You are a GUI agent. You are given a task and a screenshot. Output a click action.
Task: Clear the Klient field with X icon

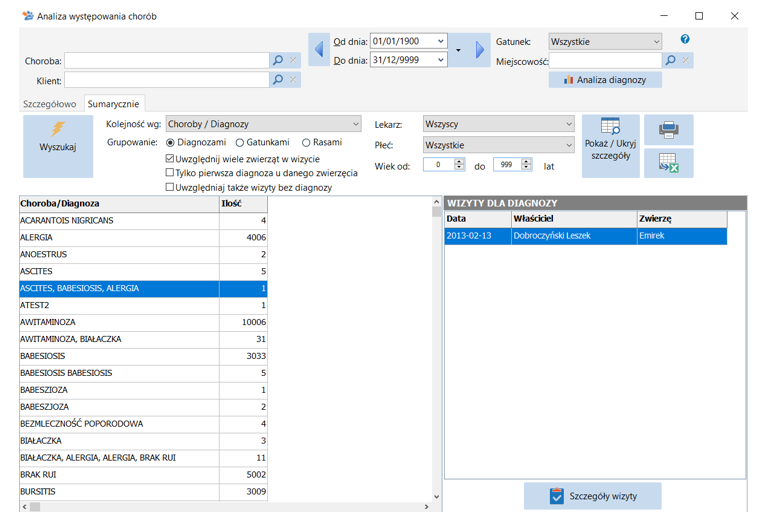(x=293, y=79)
